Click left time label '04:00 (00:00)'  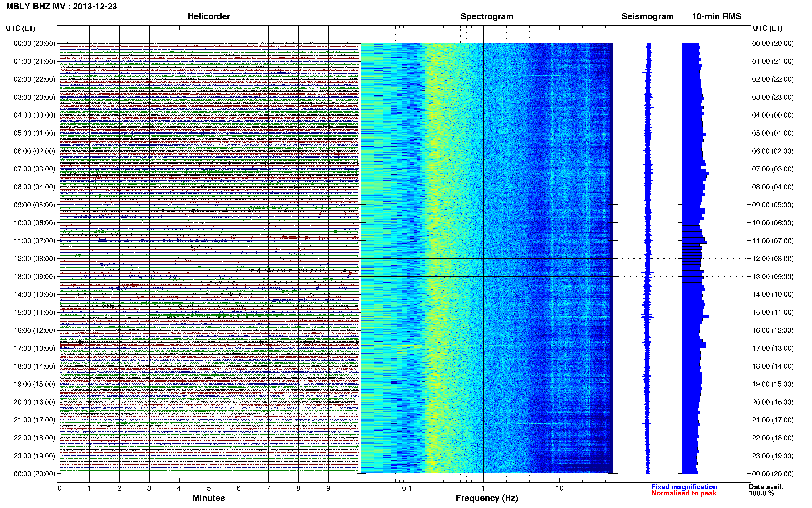34,115
